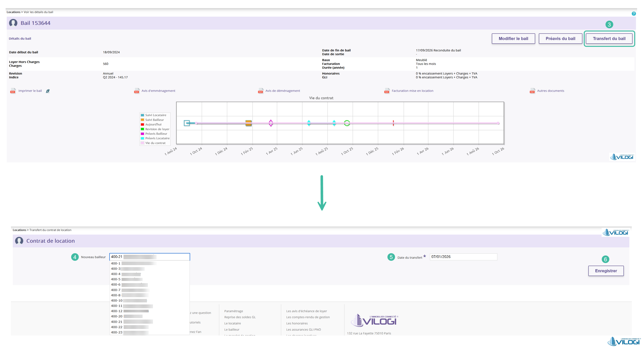Screen dimensions: 644x349
Task: Click the red Aujourd'hui marker on timeline
Action: (x=393, y=123)
